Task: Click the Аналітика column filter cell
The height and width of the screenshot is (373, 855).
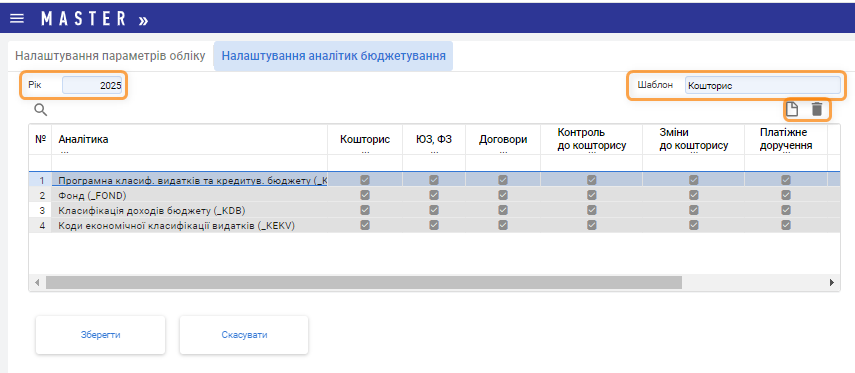Action: pos(189,163)
